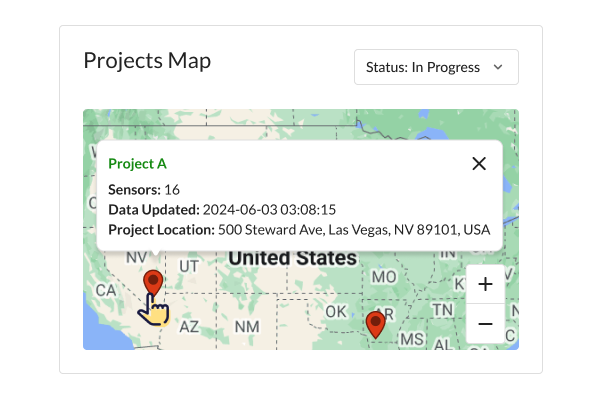This screenshot has width=600, height=400.
Task: Click the Las Vegas project location address
Action: click(x=354, y=230)
